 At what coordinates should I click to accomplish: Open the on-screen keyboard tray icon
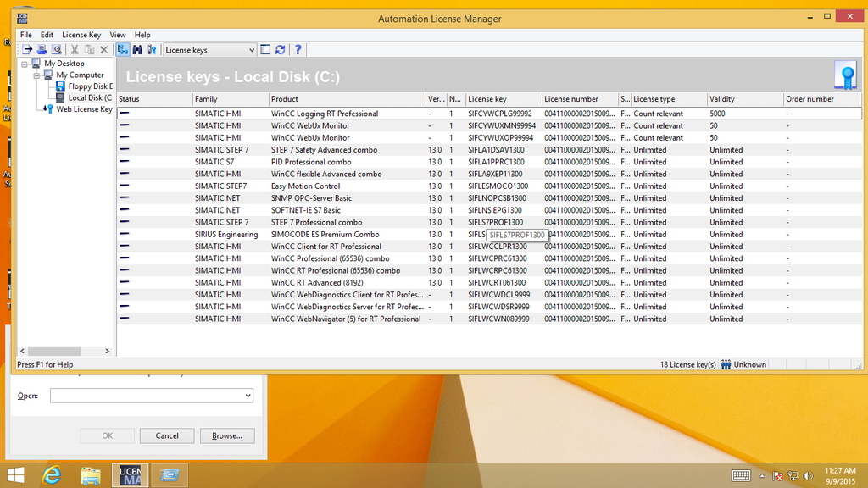tap(741, 476)
